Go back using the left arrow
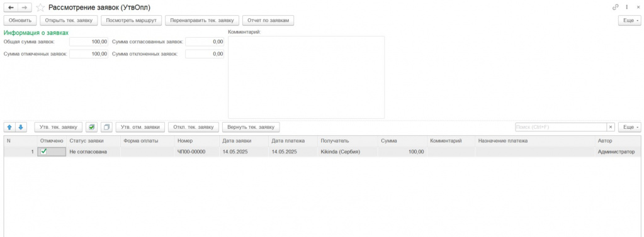644x237 pixels. (11, 8)
